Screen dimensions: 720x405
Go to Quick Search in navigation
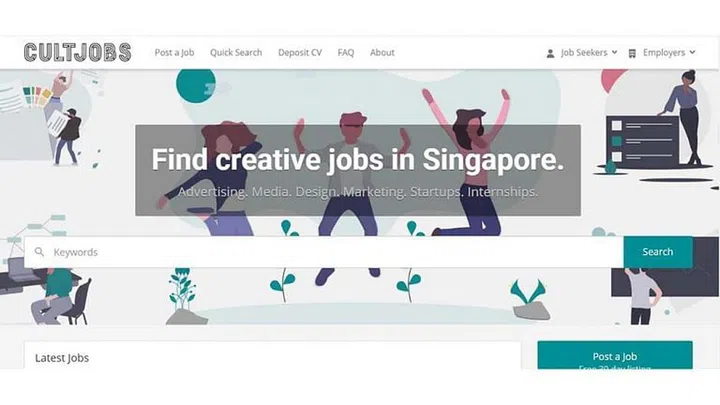(236, 52)
